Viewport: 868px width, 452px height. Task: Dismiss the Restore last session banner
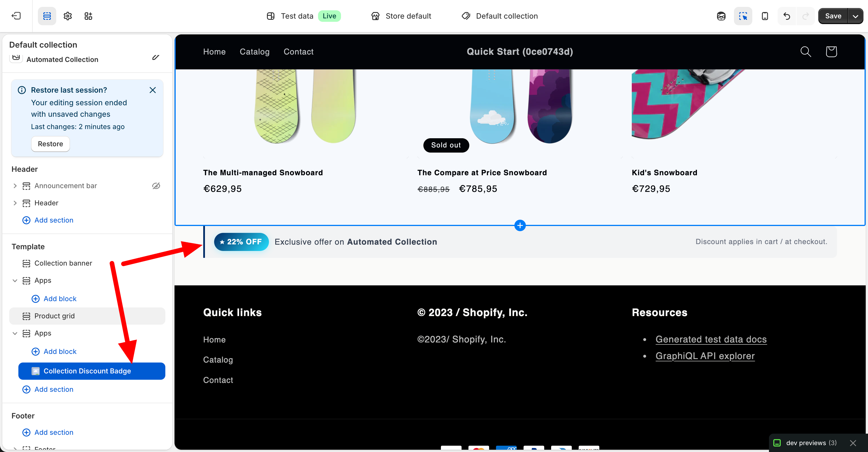pyautogui.click(x=153, y=90)
